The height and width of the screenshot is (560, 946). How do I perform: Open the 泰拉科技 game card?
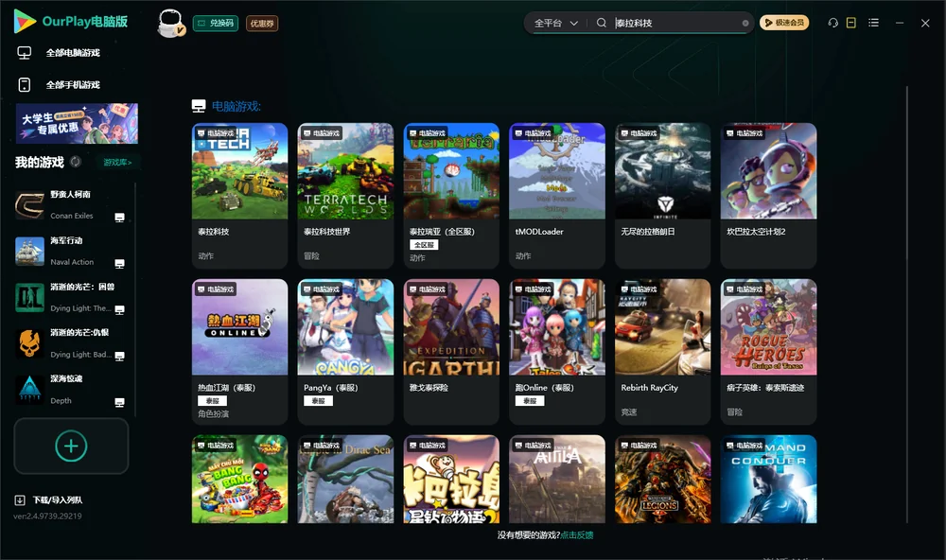pos(239,196)
